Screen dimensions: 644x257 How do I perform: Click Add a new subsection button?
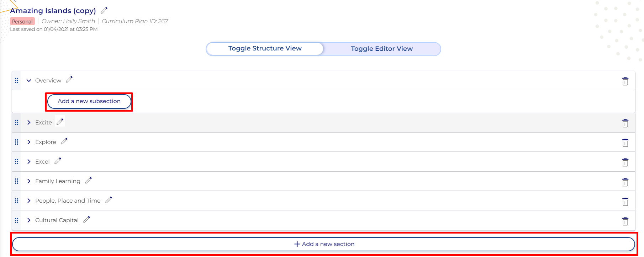89,101
